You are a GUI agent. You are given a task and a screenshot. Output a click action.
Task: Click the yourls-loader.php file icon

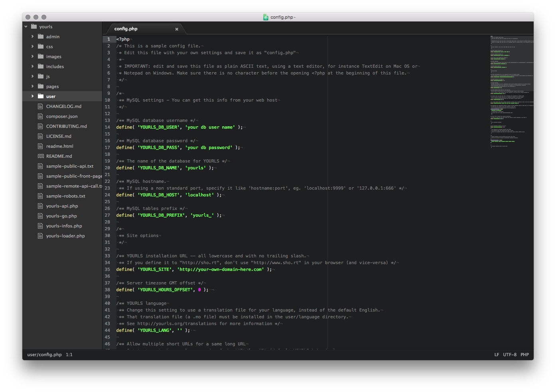(40, 236)
